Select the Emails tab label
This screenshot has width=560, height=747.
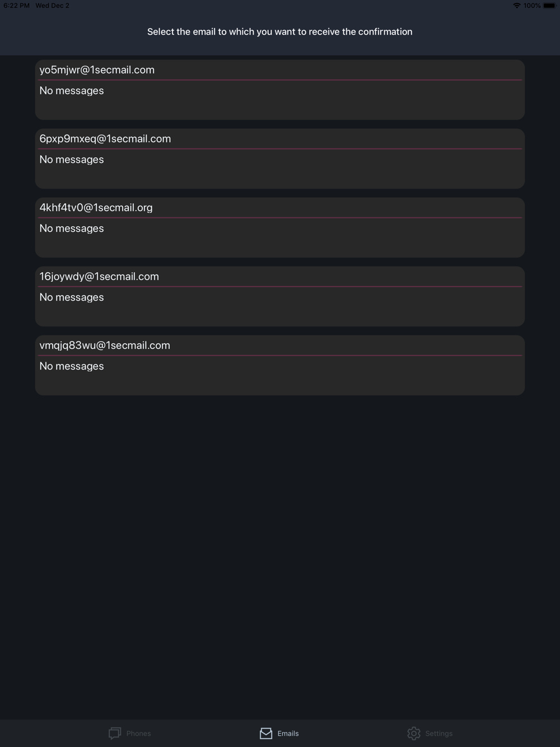tap(288, 734)
